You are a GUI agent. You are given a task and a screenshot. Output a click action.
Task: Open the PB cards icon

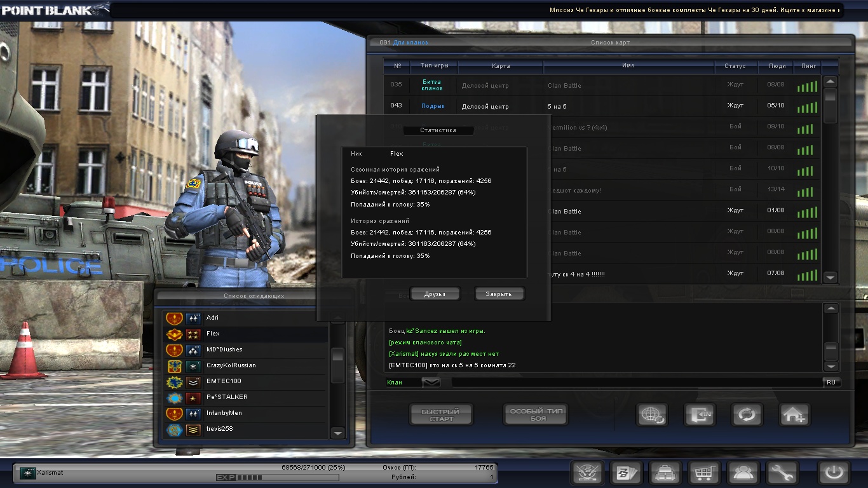(x=627, y=473)
